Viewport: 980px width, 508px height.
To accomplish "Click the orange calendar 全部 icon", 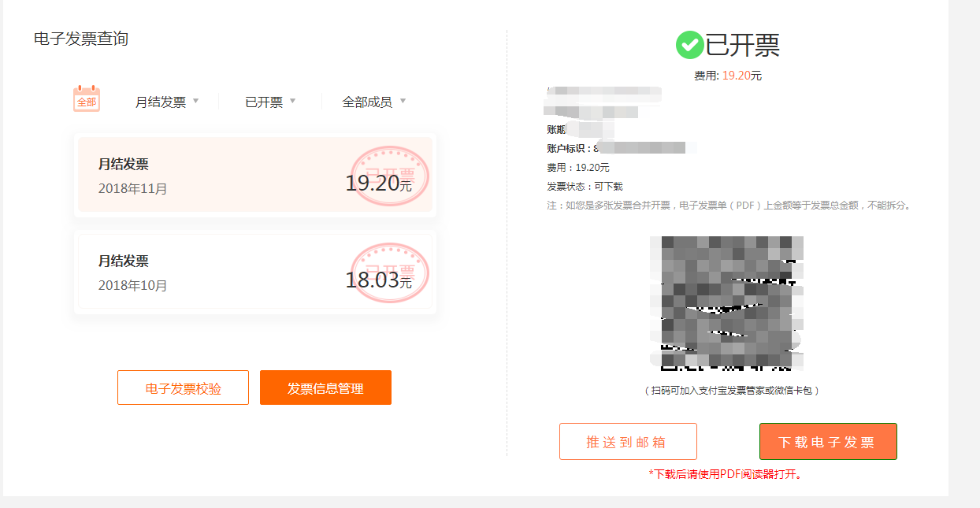I will click(87, 99).
